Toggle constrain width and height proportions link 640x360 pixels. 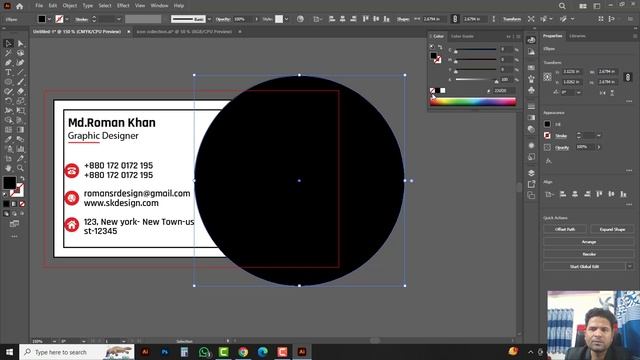455,19
